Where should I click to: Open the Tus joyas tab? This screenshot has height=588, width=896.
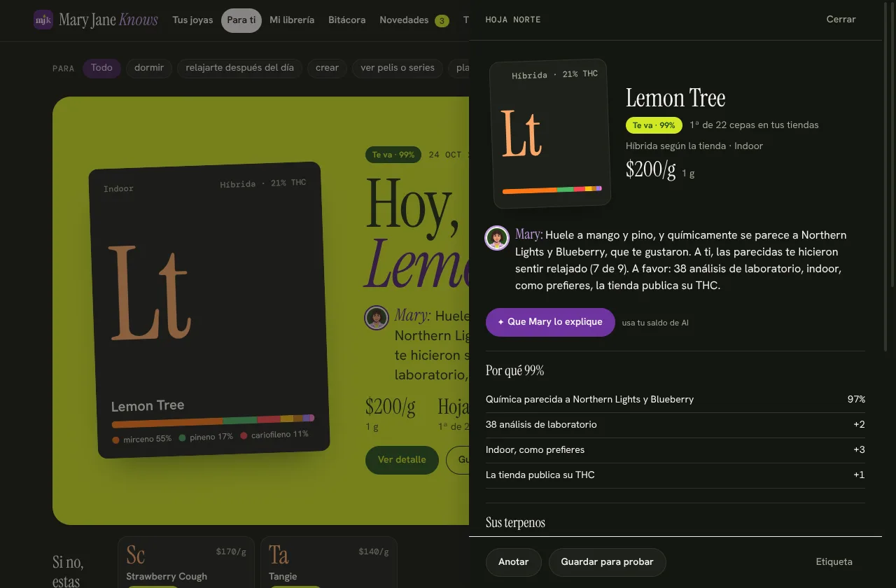tap(192, 20)
